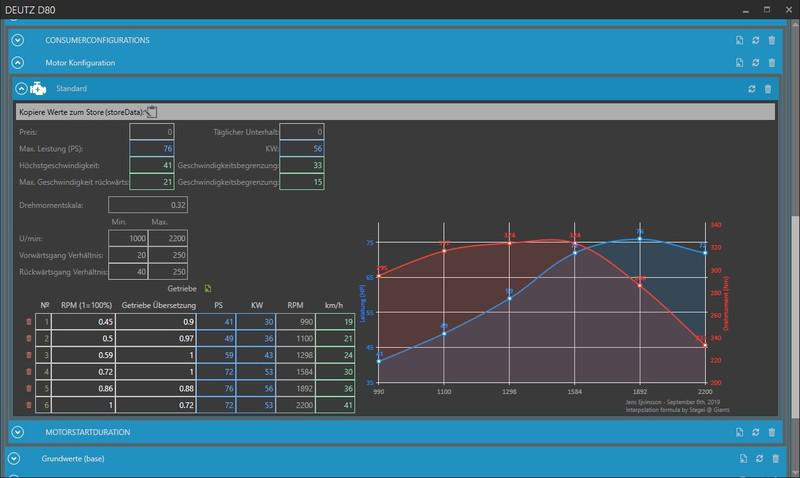This screenshot has width=800, height=478.
Task: Expand the MOTORSTARTDURATION section
Action: [17, 432]
